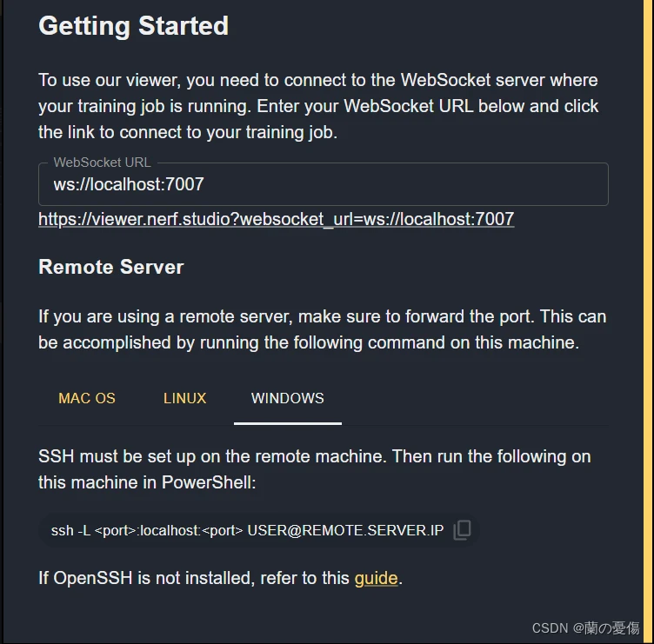The width and height of the screenshot is (654, 644).
Task: Click the intro paragraph about the viewer
Action: 318,106
